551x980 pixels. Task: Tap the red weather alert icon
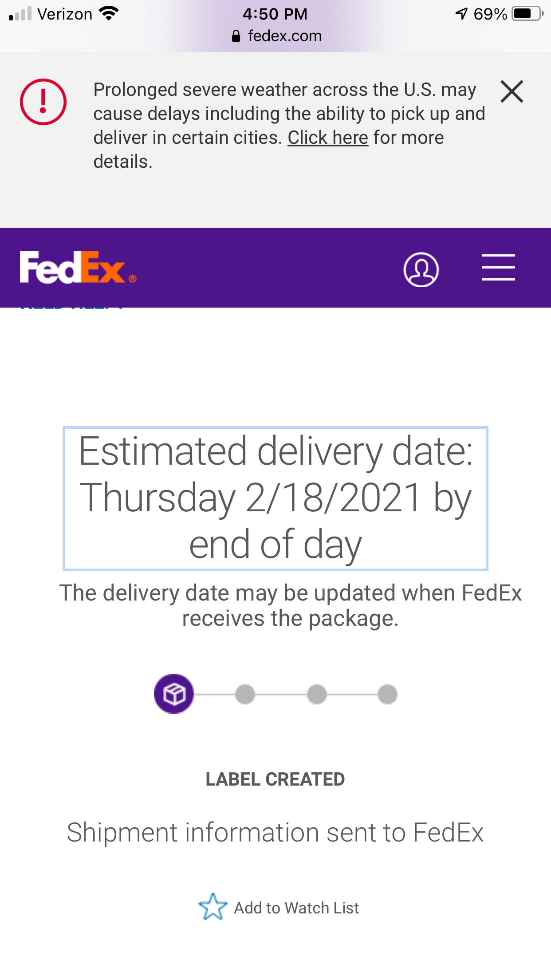(43, 102)
